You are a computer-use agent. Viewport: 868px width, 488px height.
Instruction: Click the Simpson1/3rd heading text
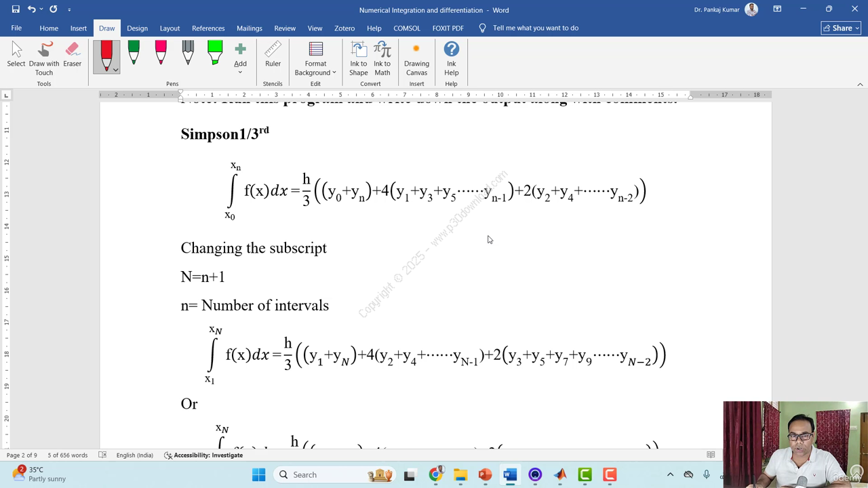(224, 133)
